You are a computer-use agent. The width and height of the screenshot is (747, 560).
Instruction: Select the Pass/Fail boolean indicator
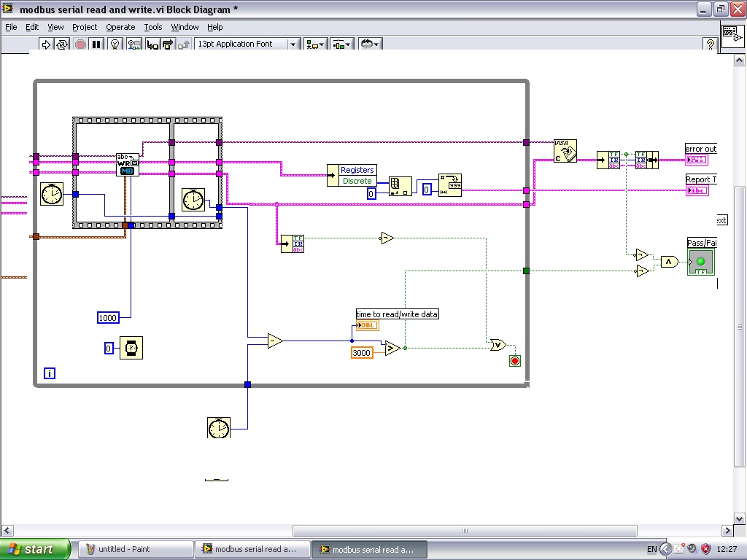(701, 262)
